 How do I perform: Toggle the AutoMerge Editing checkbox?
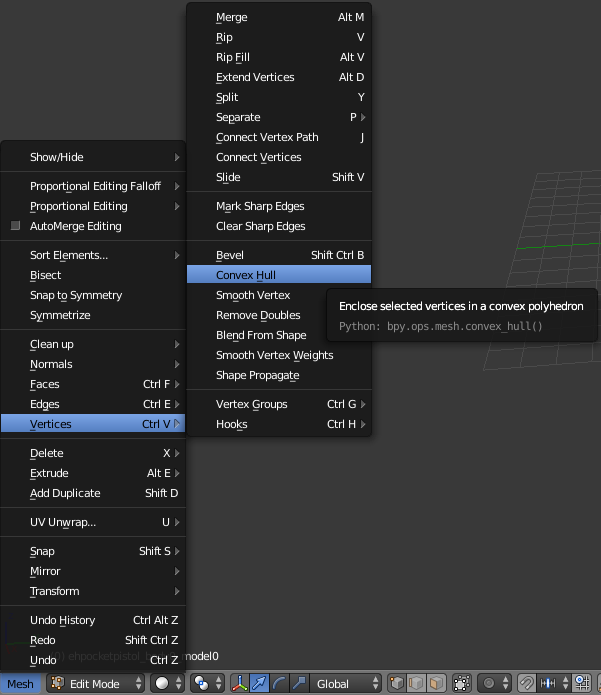(x=16, y=226)
